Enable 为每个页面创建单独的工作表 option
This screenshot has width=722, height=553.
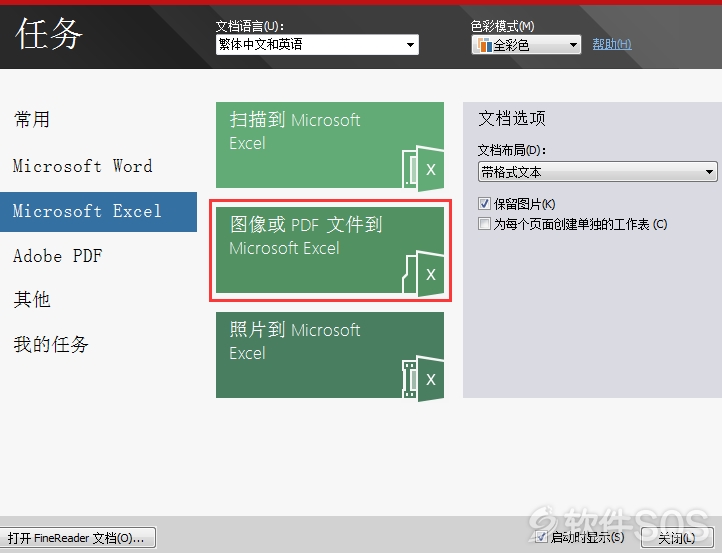[484, 224]
